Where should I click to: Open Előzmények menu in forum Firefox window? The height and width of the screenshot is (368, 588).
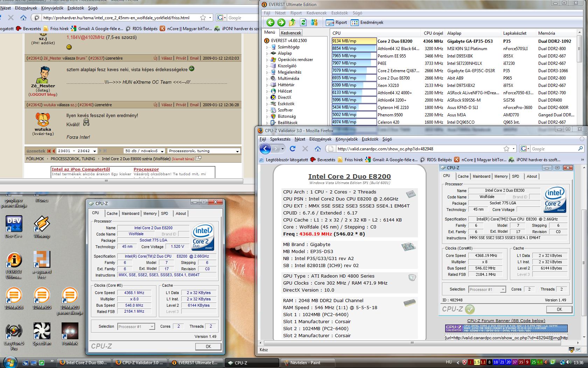coord(26,8)
